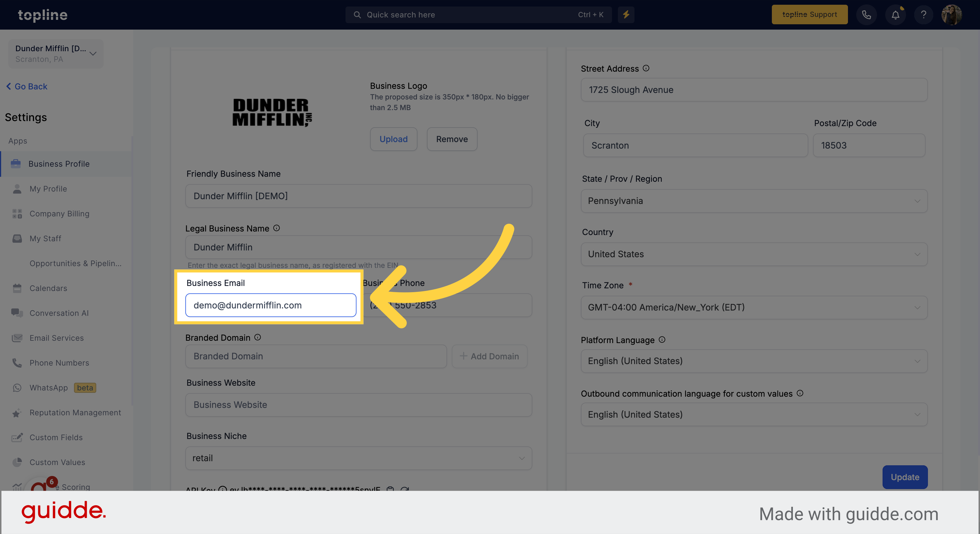Click Company Billing grid icon
This screenshot has width=980, height=534.
point(17,213)
